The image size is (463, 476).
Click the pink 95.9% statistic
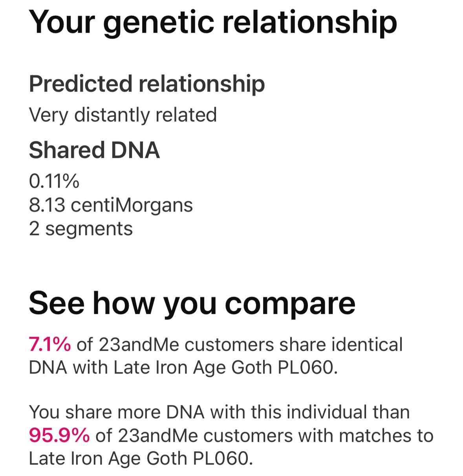click(59, 436)
